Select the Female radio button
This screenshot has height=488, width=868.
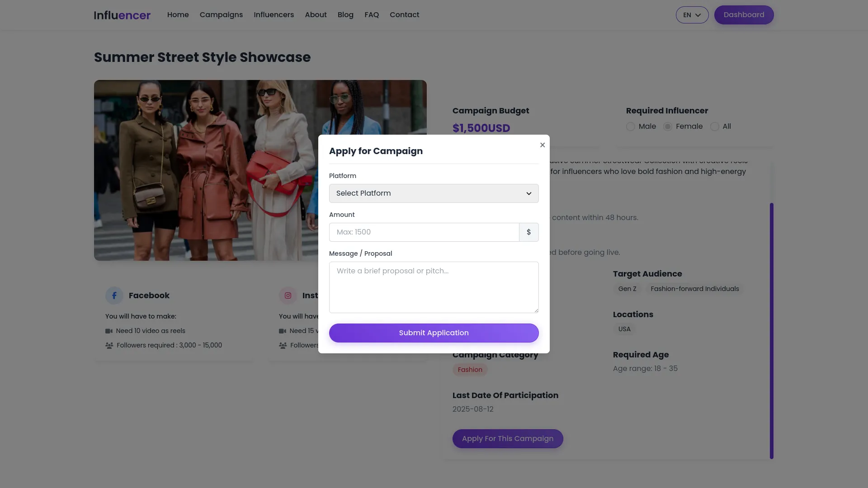tap(668, 127)
